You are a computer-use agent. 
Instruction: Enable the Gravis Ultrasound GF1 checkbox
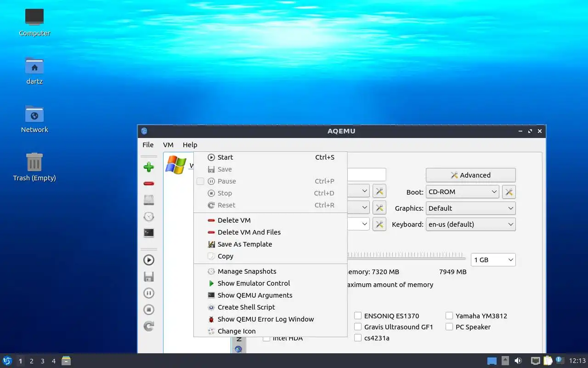point(358,327)
